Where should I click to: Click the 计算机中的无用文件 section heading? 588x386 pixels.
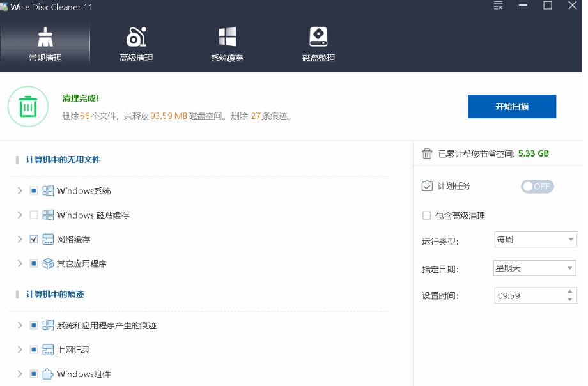(63, 159)
